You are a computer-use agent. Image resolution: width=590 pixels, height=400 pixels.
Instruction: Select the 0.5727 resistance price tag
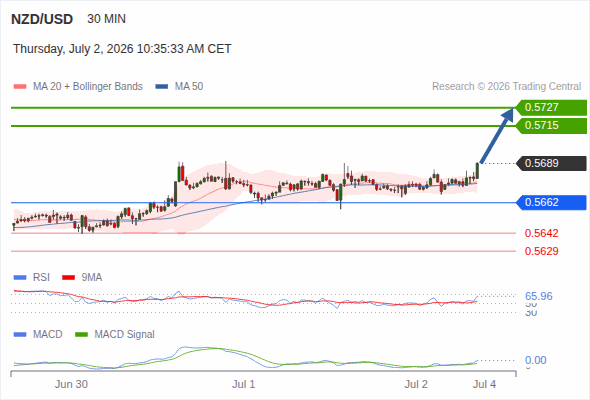[x=551, y=108]
